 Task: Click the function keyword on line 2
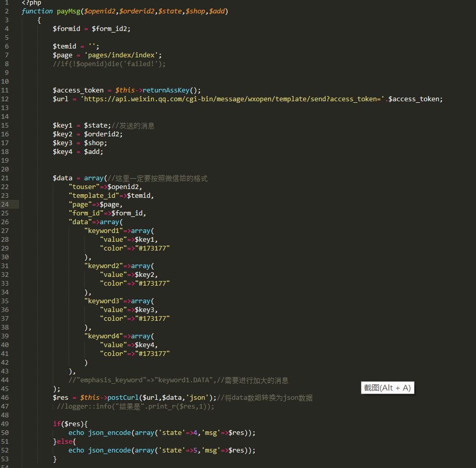click(x=37, y=11)
